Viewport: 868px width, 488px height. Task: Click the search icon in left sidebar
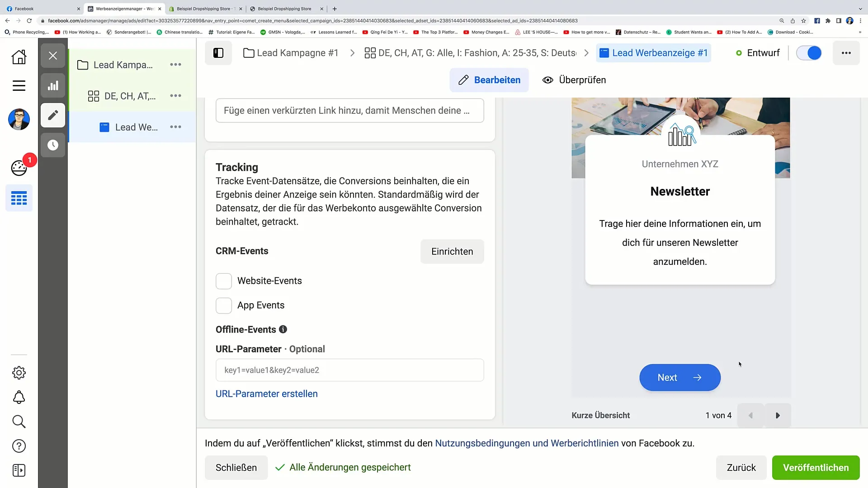coord(19,421)
